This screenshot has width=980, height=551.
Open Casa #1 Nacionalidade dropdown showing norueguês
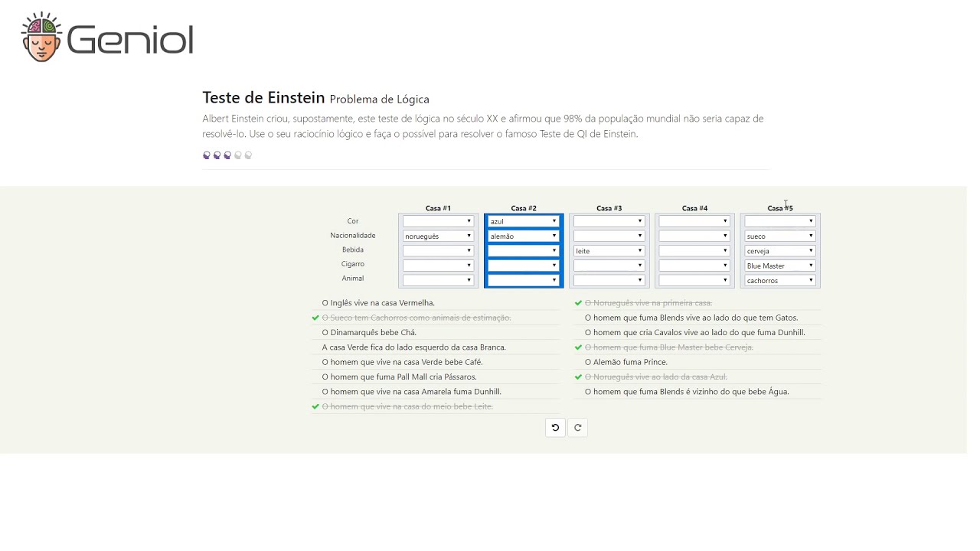[438, 236]
